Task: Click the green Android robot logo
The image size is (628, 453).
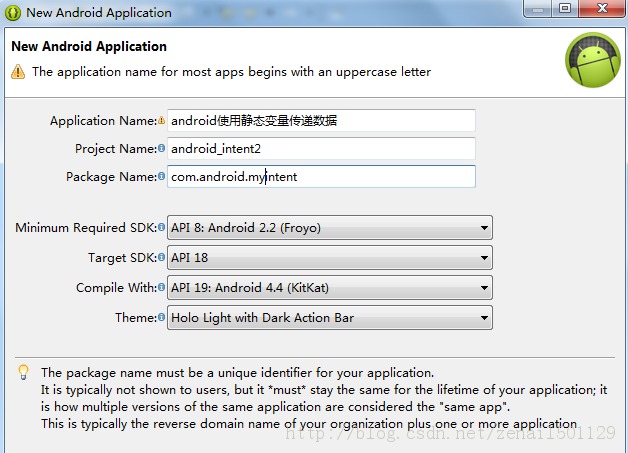Action: tap(593, 60)
